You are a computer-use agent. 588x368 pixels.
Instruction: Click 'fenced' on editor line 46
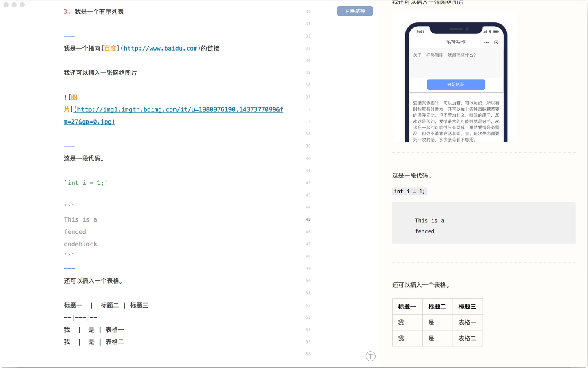point(75,232)
